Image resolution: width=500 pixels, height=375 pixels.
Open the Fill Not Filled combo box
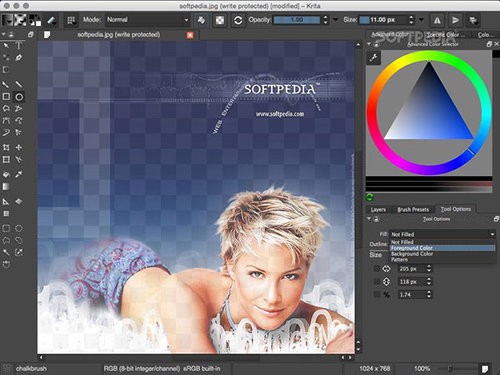point(443,234)
